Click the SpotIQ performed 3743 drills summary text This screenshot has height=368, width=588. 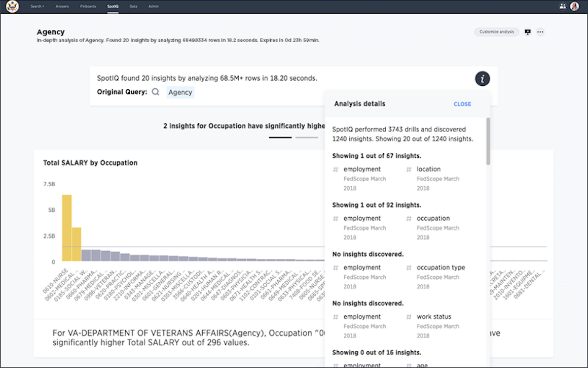[x=403, y=134]
